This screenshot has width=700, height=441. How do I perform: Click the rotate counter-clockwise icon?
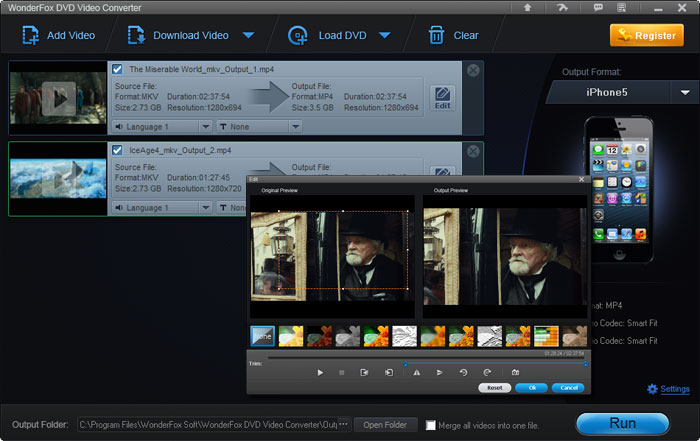464,372
